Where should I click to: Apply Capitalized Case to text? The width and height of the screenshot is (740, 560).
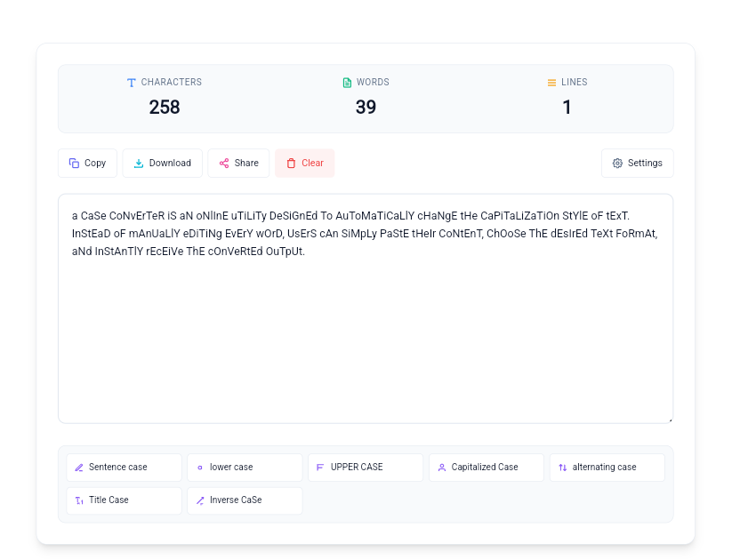(487, 468)
